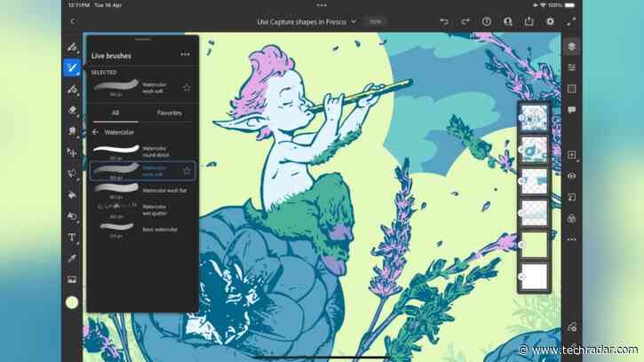Open iPadOS multitasking three dots
The image size is (644, 362).
click(x=322, y=5)
